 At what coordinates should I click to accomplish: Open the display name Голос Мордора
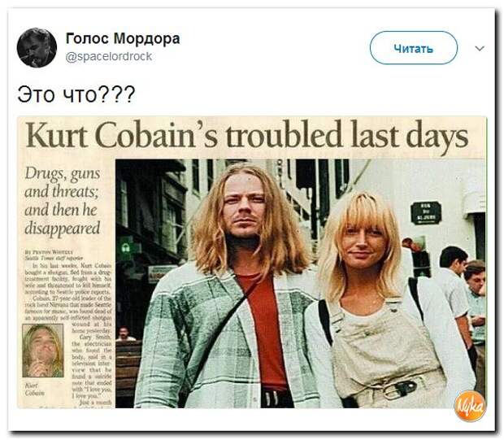pyautogui.click(x=123, y=38)
